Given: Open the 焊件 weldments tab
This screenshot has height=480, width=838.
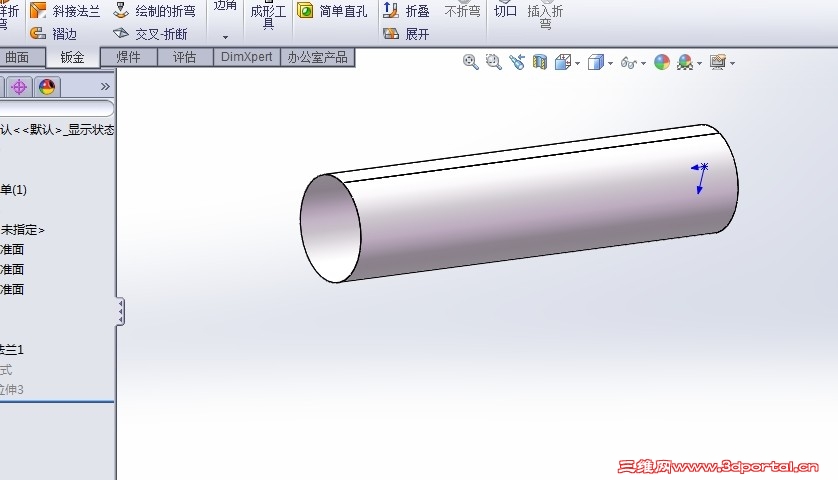Looking at the screenshot, I should tap(129, 57).
